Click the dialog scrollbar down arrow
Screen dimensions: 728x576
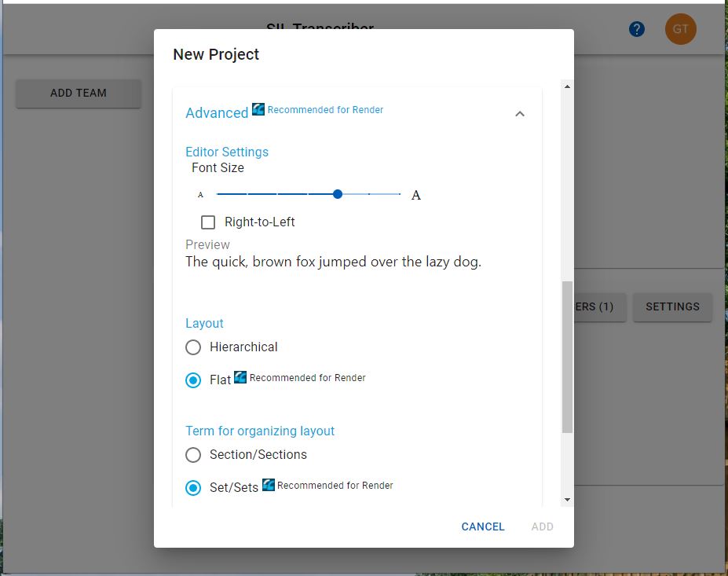pyautogui.click(x=567, y=500)
